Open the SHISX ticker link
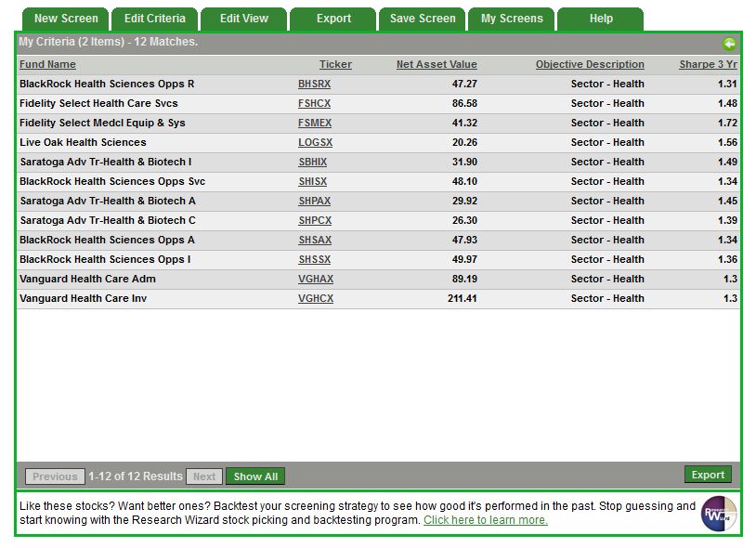The width and height of the screenshot is (756, 548). click(312, 182)
